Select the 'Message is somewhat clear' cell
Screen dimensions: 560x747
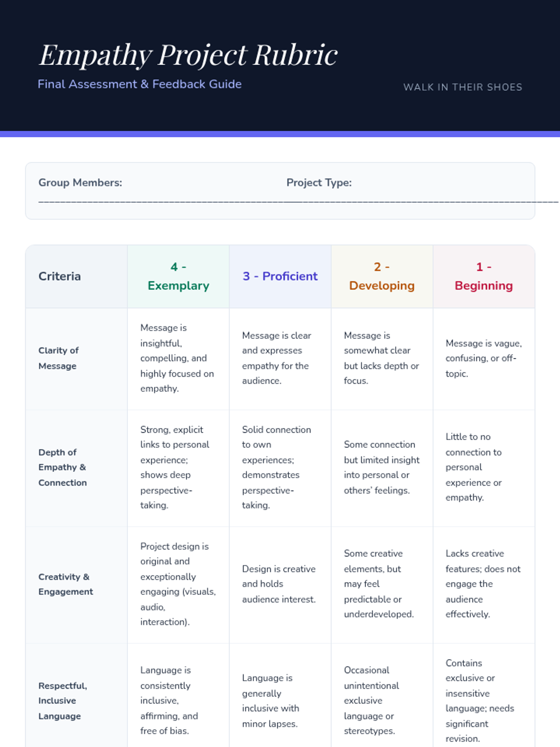click(381, 358)
